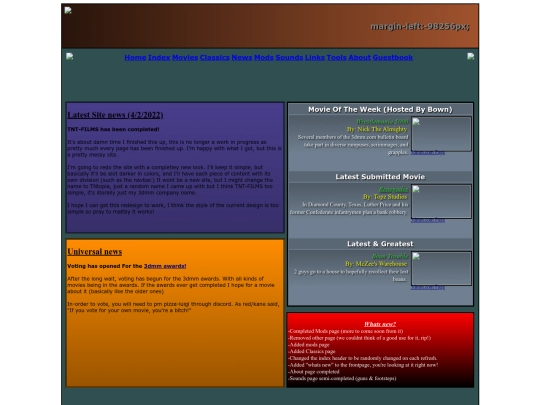540x405 pixels.
Task: Open the Tools navigation link
Action: click(336, 58)
